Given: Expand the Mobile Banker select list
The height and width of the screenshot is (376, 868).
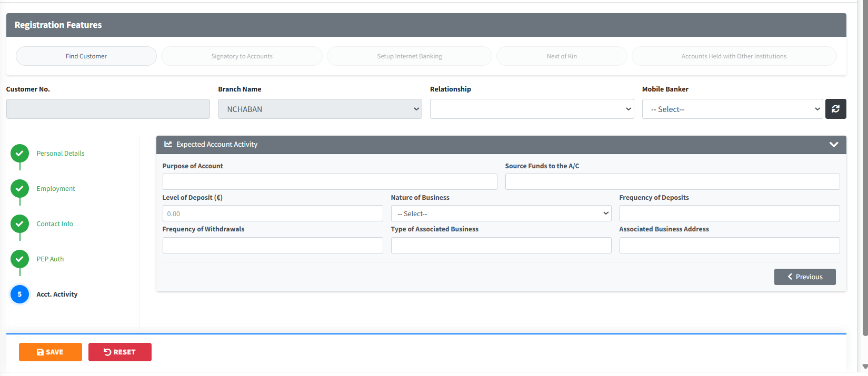Looking at the screenshot, I should click(x=732, y=109).
